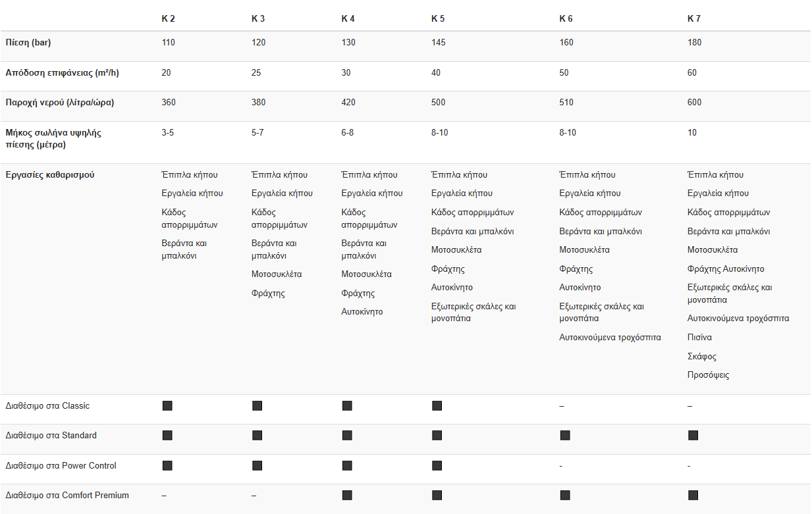Click the 'Εργασίες καθαρισμού' row label
This screenshot has height=514, width=812.
click(x=50, y=175)
